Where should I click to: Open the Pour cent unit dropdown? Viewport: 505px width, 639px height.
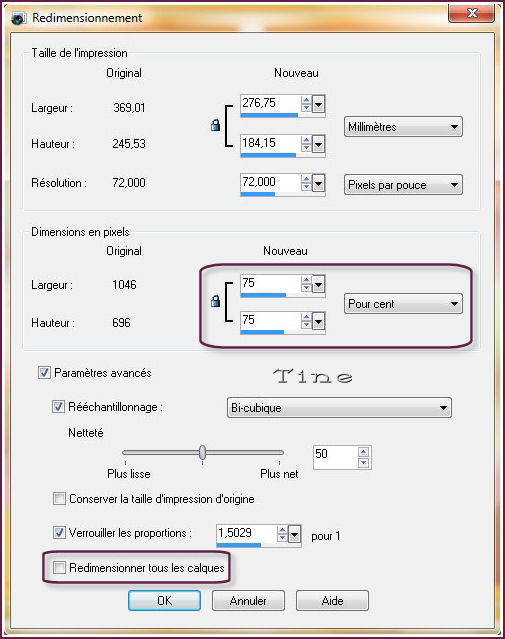pyautogui.click(x=403, y=304)
